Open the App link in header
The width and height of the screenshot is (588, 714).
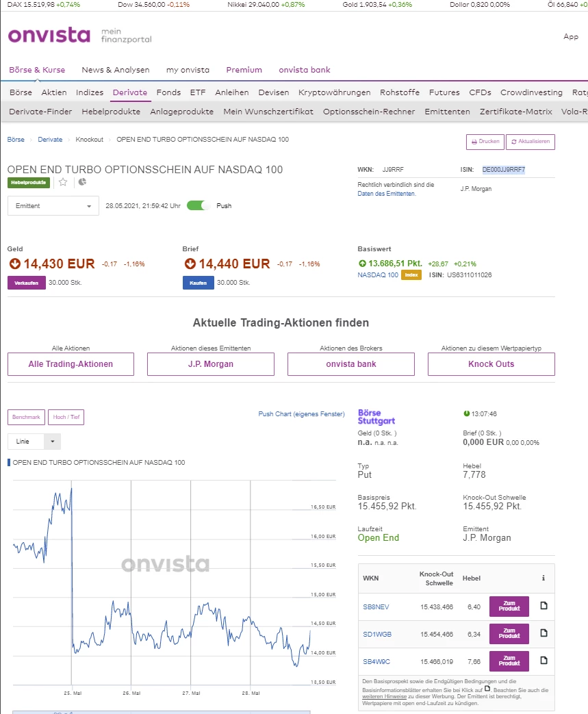coord(571,36)
